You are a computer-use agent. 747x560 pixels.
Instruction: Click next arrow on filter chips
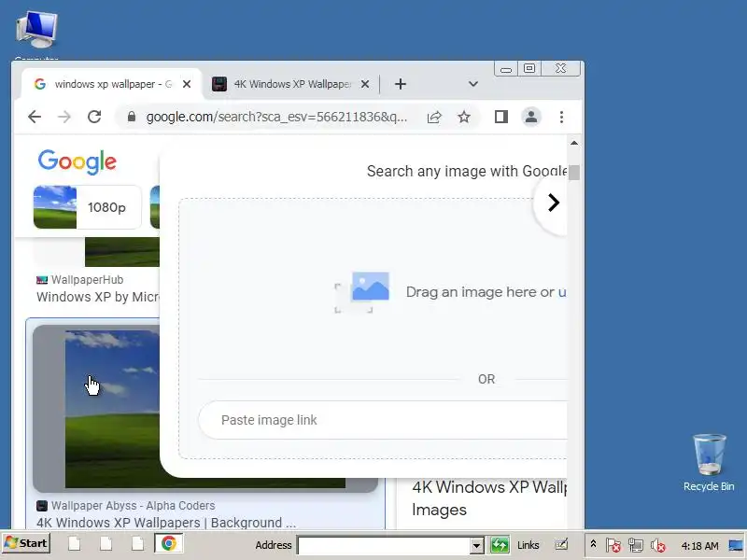tap(553, 203)
